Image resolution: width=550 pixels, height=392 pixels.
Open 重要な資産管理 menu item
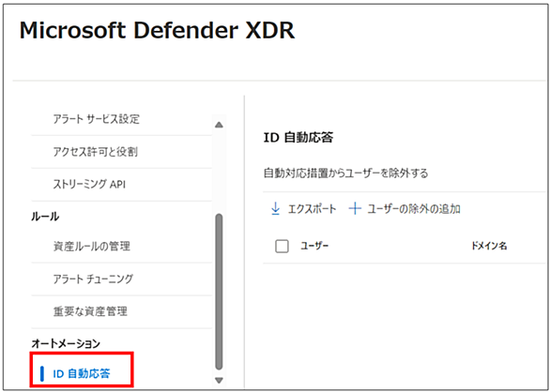[x=90, y=311]
